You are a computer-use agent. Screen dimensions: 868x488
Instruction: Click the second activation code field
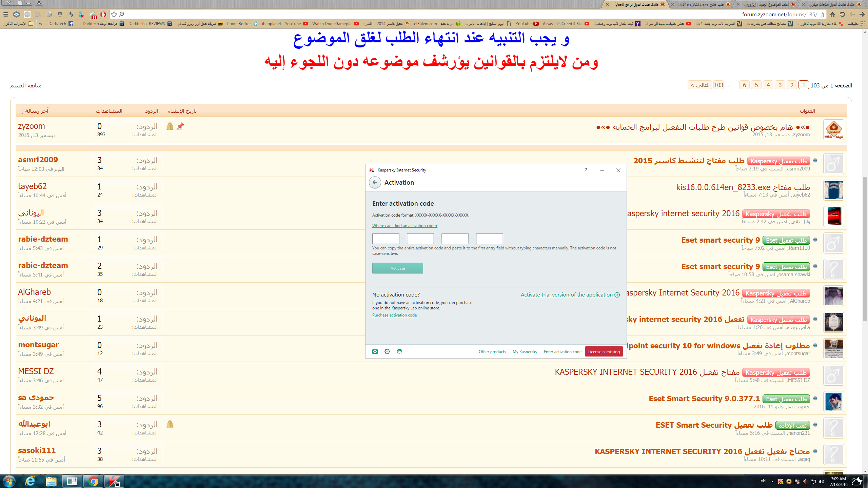coord(420,239)
